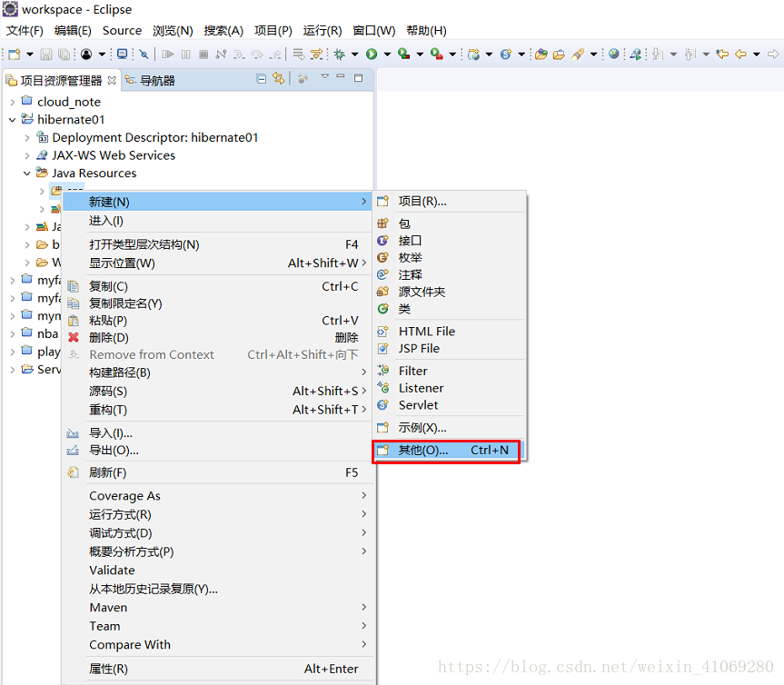Open the 文件(F) menu

(x=25, y=31)
